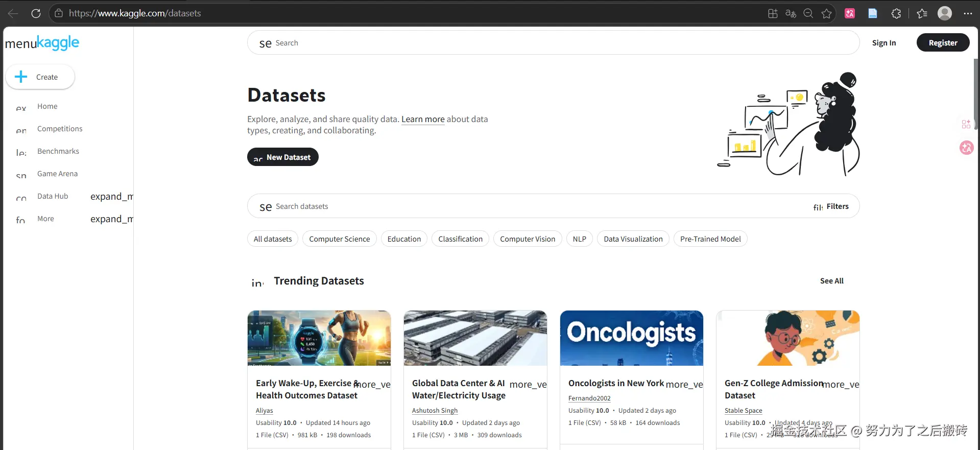This screenshot has height=450, width=980.
Task: Select the NLP filter chip
Action: 580,239
